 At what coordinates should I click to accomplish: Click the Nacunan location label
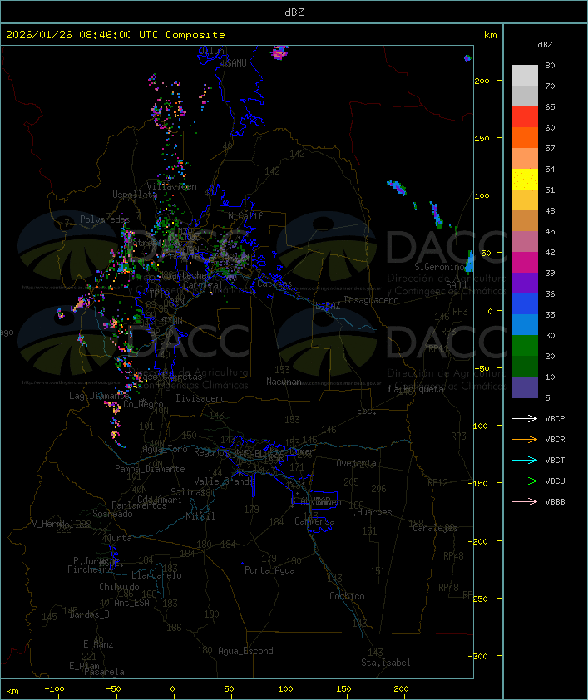[x=284, y=382]
